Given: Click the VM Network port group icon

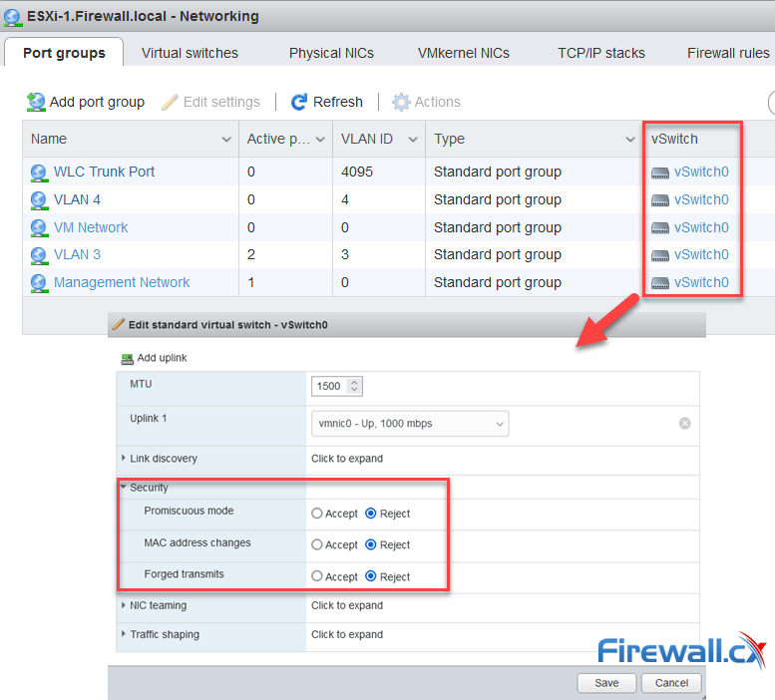Looking at the screenshot, I should pos(39,227).
